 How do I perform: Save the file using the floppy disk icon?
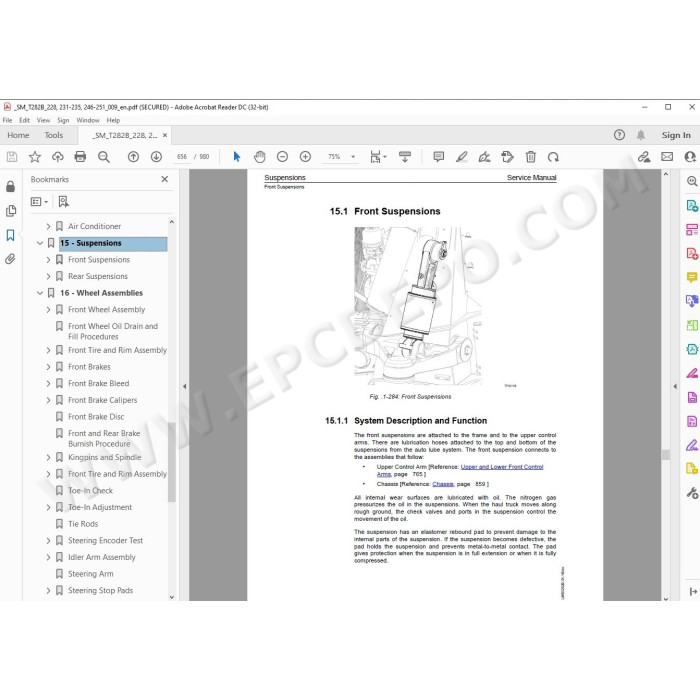12,157
